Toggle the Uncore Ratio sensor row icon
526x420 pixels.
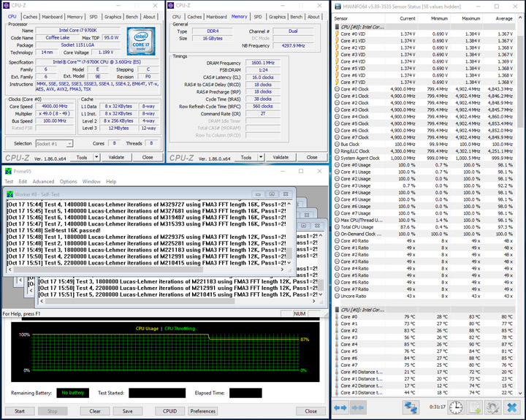pyautogui.click(x=336, y=296)
